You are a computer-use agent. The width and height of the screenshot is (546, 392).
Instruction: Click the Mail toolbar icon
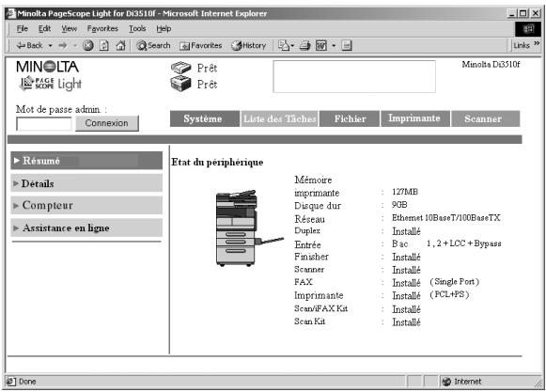click(284, 45)
